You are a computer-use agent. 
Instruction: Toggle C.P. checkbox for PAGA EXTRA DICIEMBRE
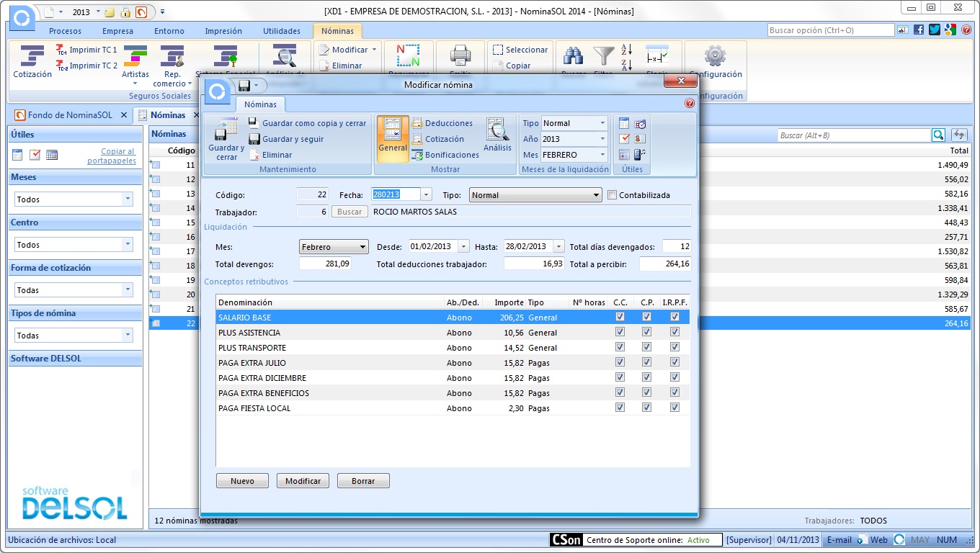tap(646, 377)
